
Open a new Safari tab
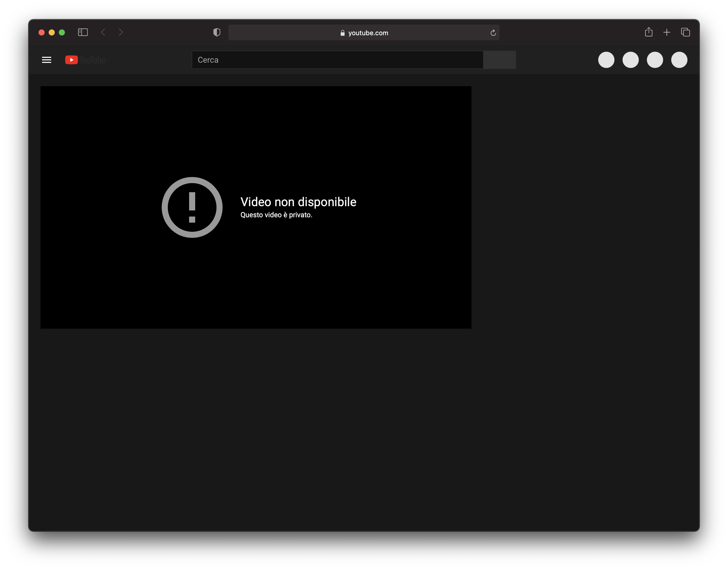point(667,32)
